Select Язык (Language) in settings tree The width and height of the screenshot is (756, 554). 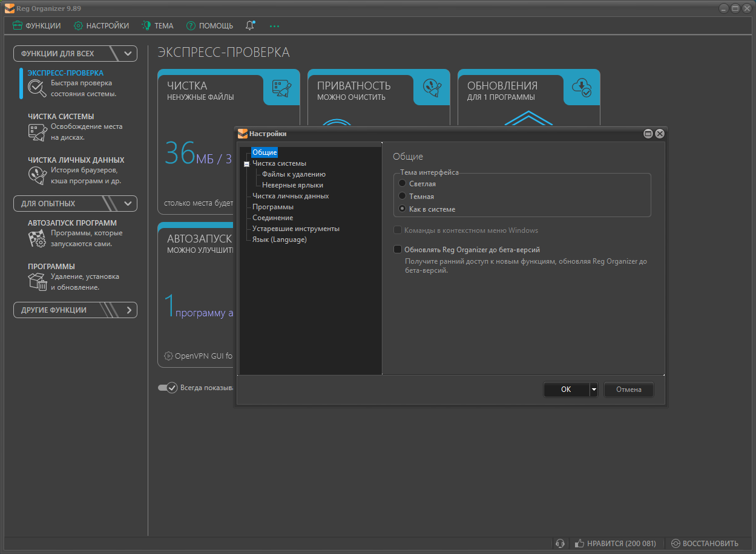click(x=280, y=240)
